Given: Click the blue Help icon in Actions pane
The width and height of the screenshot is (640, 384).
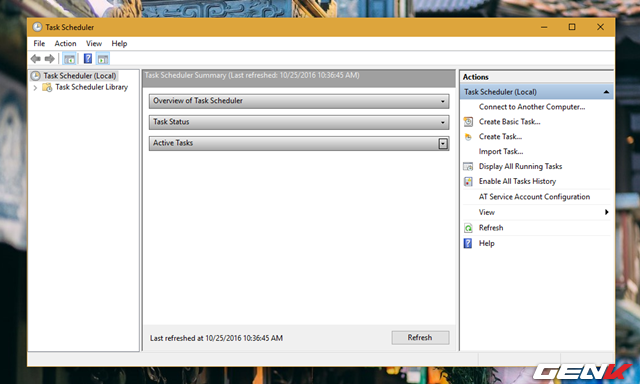Looking at the screenshot, I should [468, 243].
